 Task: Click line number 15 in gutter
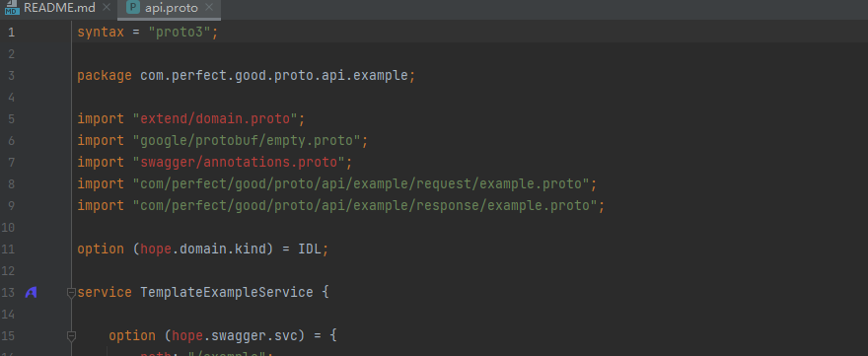tap(8, 335)
